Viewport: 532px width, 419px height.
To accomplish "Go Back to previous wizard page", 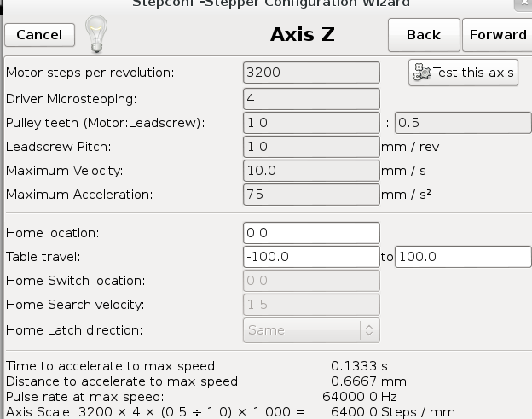I will [423, 35].
